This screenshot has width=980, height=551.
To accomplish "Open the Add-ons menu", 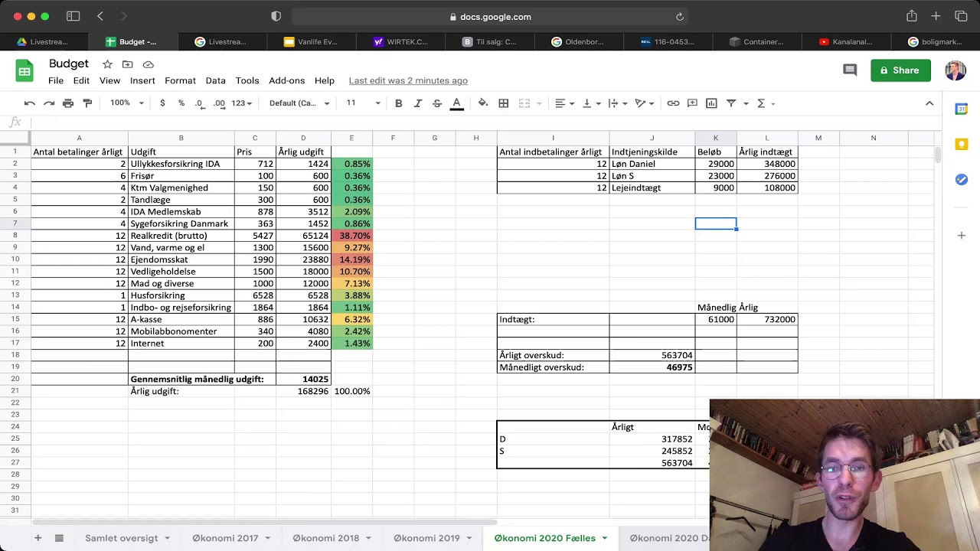I will click(286, 80).
